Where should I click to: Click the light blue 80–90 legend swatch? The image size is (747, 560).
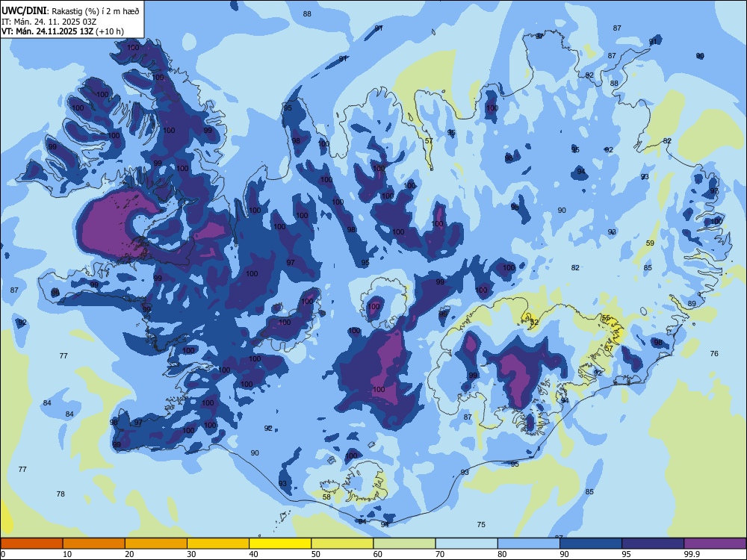pyautogui.click(x=529, y=544)
